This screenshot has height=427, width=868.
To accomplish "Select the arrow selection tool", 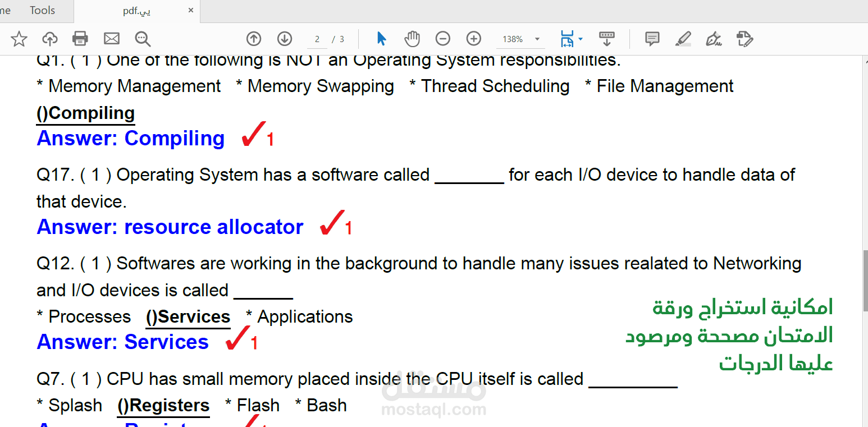I will pos(382,39).
